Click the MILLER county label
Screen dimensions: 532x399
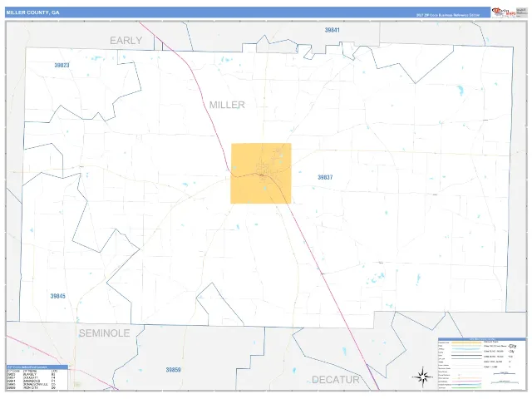pyautogui.click(x=227, y=105)
